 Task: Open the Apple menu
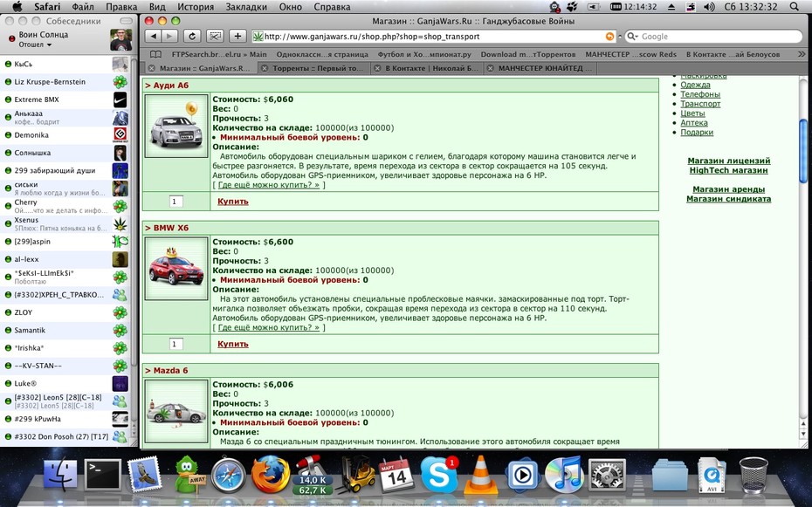(17, 7)
